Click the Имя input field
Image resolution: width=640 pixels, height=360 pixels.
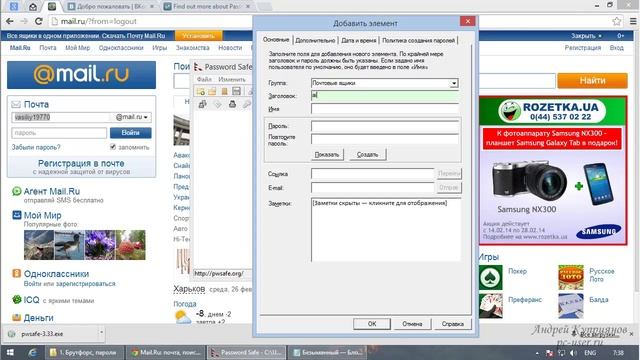point(384,109)
